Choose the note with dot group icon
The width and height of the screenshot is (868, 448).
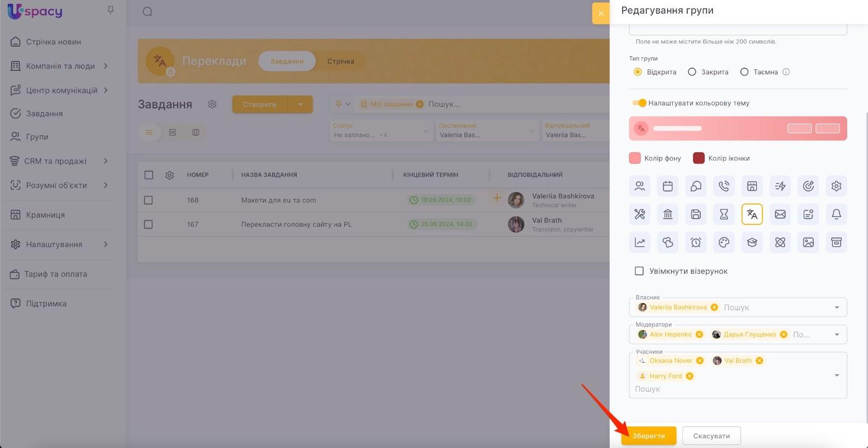tap(808, 214)
